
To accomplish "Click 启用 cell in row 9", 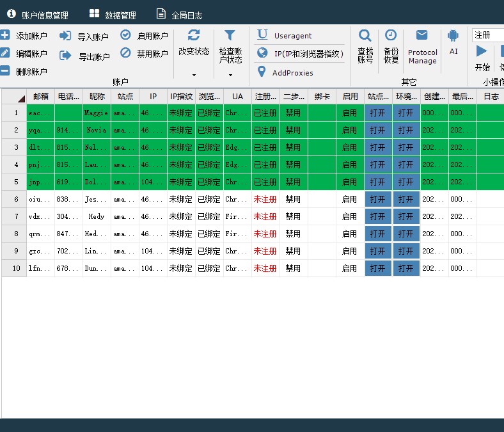I will (350, 251).
